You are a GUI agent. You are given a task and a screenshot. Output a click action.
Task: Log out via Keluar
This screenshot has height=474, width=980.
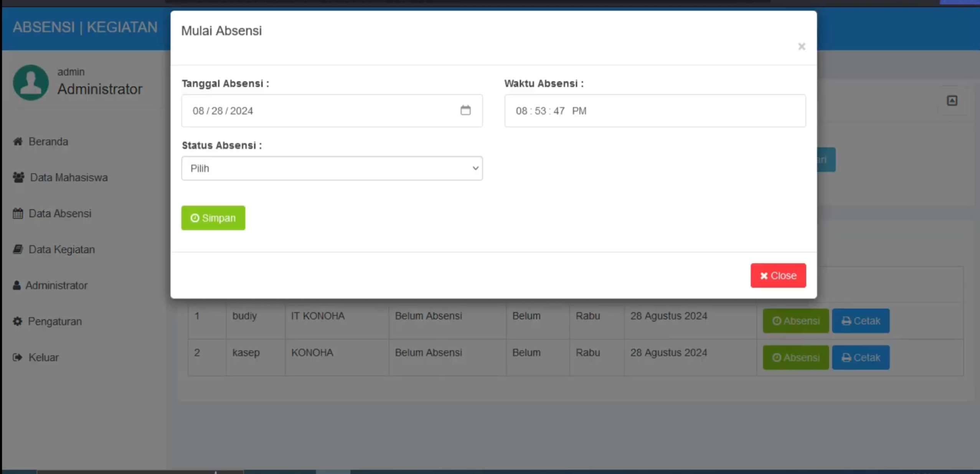pyautogui.click(x=43, y=357)
